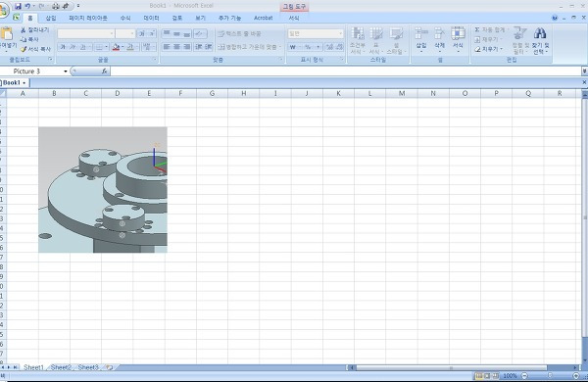Click the Insert cells icon

(x=421, y=33)
